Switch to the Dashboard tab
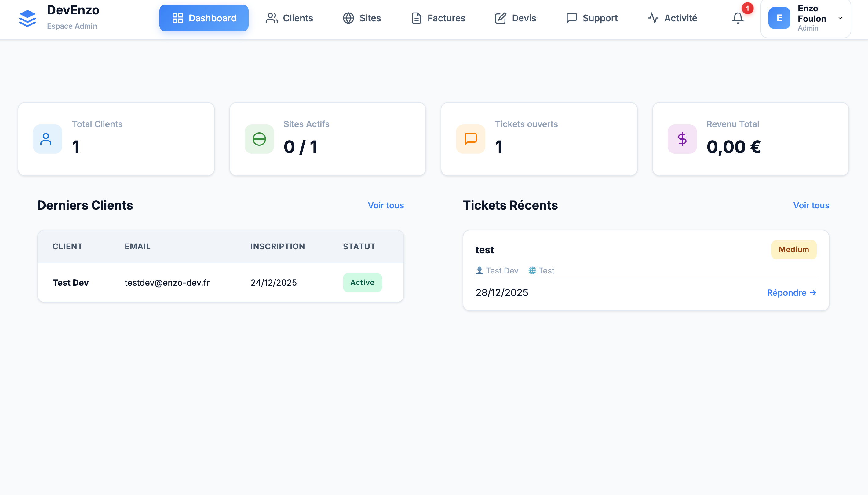 pyautogui.click(x=204, y=18)
